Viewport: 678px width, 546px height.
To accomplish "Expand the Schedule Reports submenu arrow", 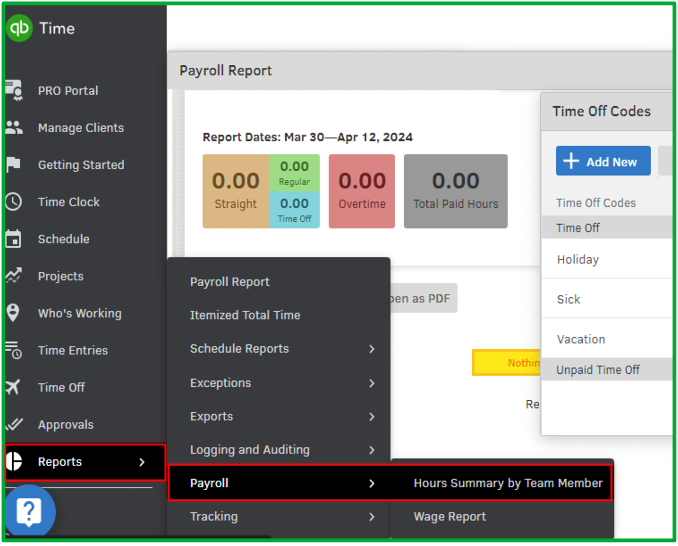I will (x=371, y=349).
